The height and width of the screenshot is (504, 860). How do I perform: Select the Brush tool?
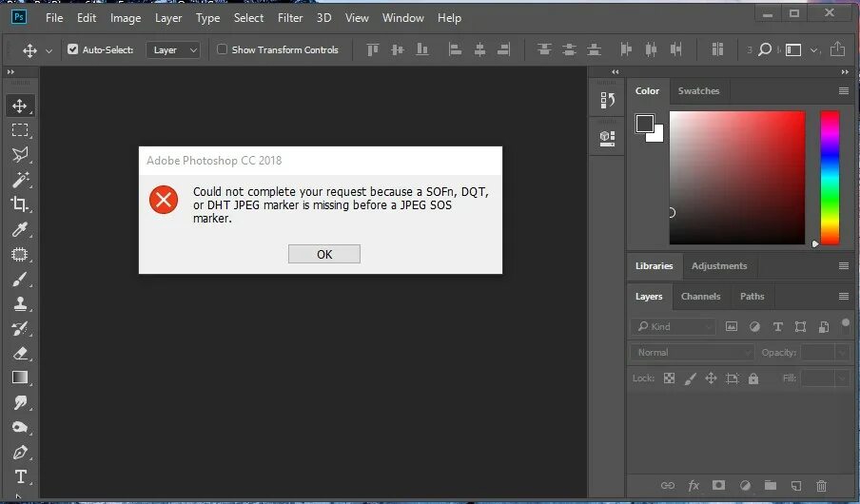[x=20, y=280]
